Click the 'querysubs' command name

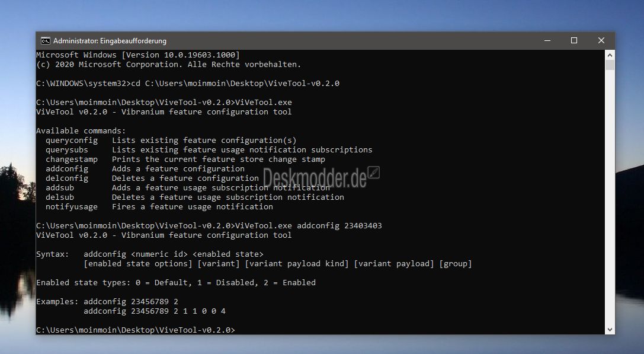click(x=66, y=150)
